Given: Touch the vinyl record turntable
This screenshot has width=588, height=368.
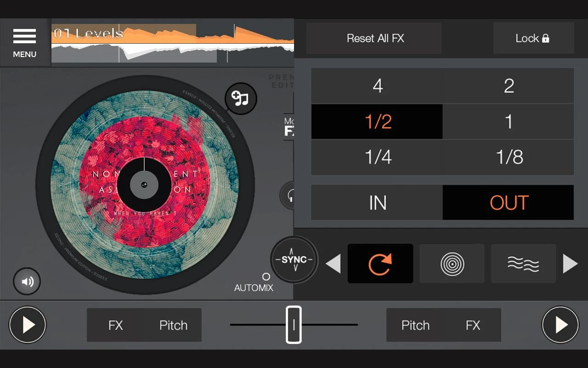Looking at the screenshot, I should pos(145,184).
